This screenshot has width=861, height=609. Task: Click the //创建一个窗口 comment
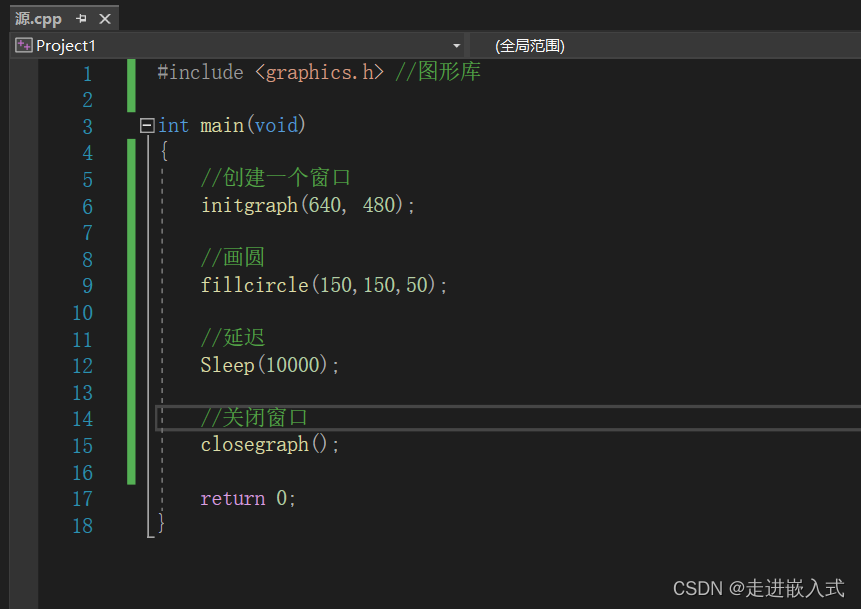(277, 177)
